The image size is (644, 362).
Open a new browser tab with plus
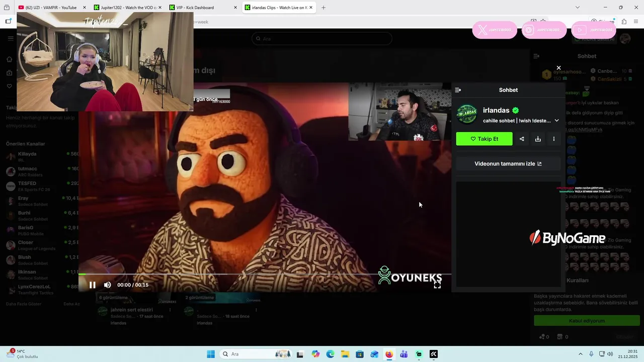(x=324, y=8)
